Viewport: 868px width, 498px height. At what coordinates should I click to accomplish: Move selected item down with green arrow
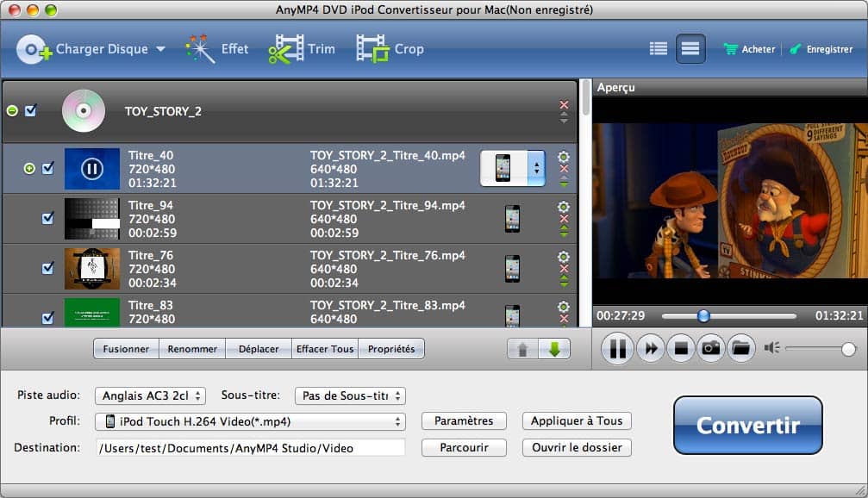554,349
